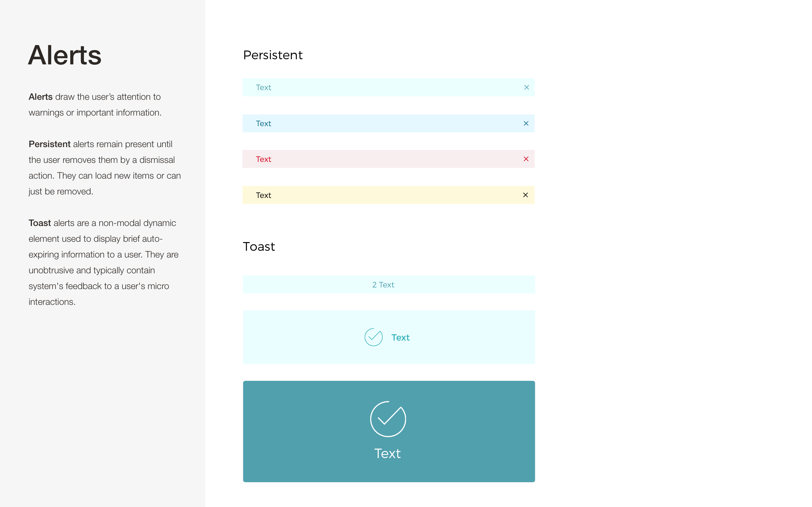Image resolution: width=812 pixels, height=507 pixels.
Task: Click the 'Alerts' page title
Action: tap(65, 55)
